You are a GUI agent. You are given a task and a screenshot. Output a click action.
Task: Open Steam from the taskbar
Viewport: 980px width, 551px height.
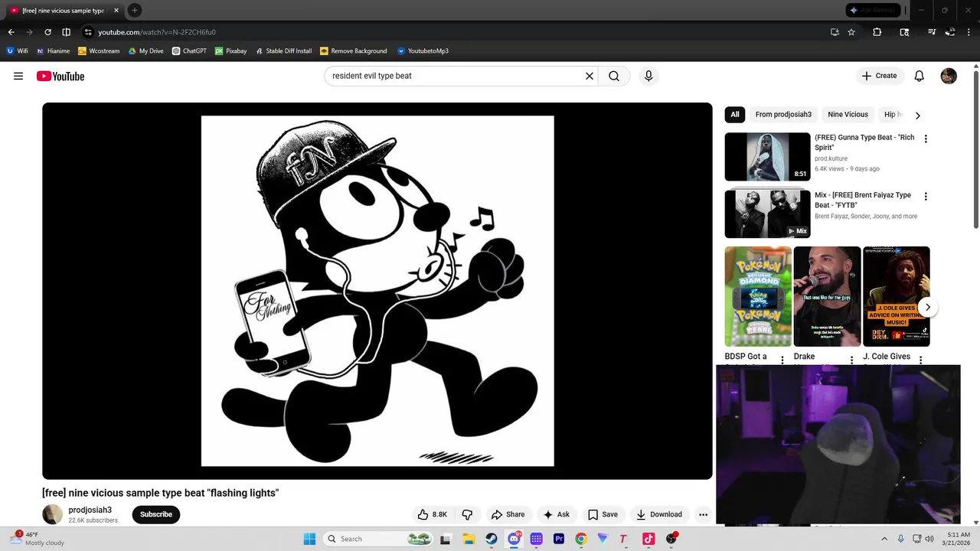coord(492,539)
